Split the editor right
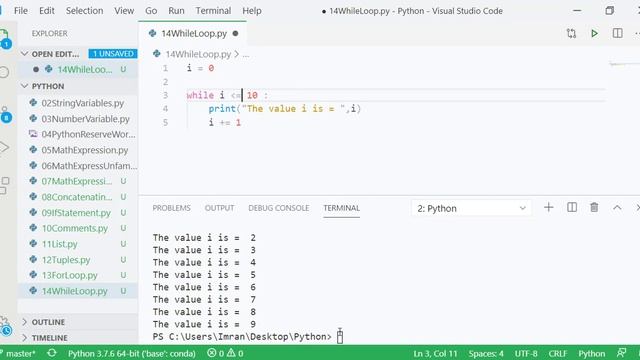 618,33
